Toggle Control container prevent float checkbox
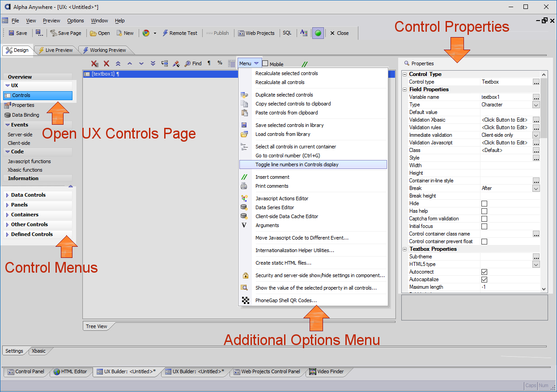This screenshot has width=557, height=392. click(x=484, y=241)
